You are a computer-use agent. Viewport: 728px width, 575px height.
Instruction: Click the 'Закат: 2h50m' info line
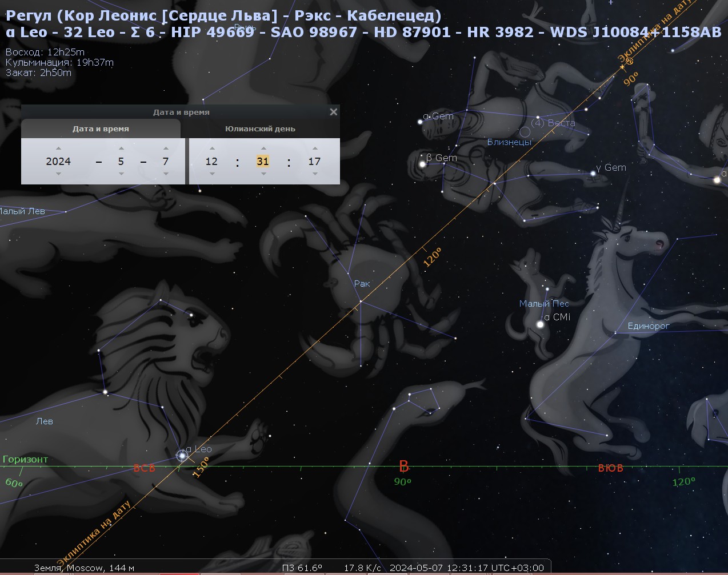(x=38, y=73)
